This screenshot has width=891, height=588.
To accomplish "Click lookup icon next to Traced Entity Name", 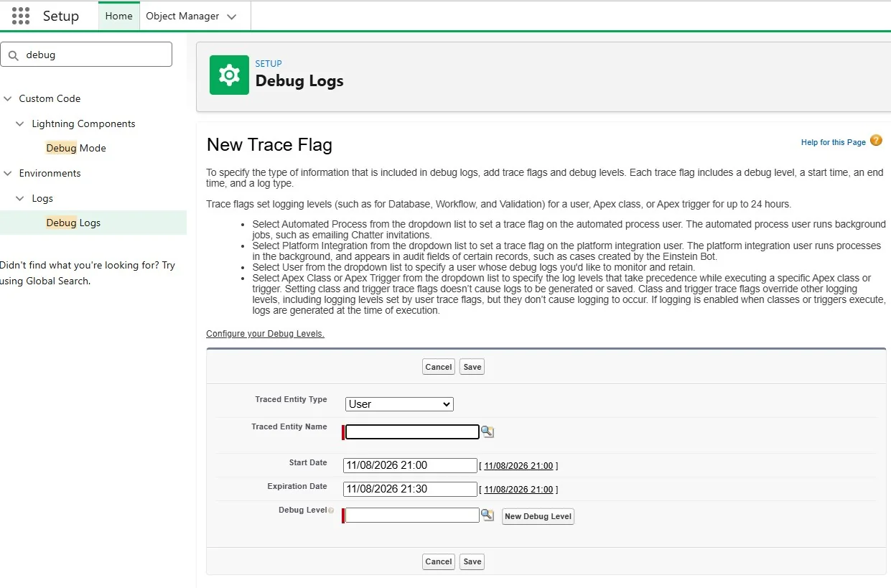I will pyautogui.click(x=488, y=431).
